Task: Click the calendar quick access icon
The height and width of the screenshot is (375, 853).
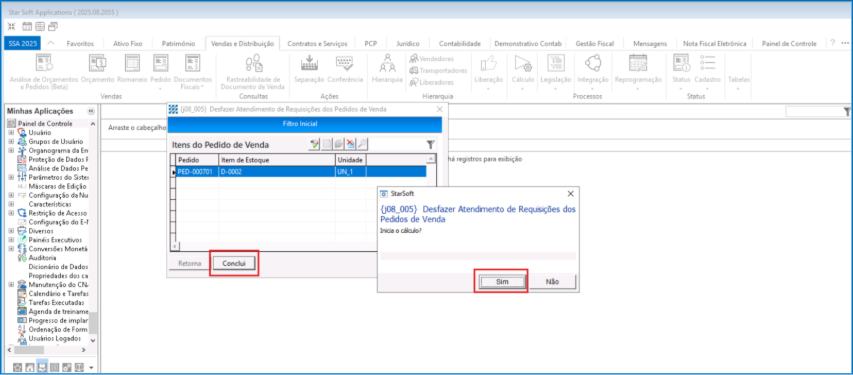Action: 27,26
